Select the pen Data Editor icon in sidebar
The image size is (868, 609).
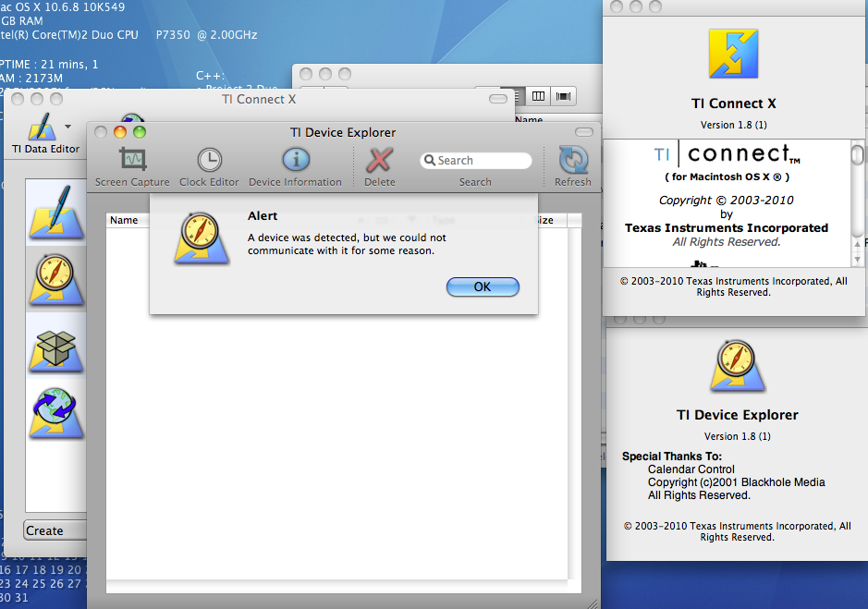[56, 213]
